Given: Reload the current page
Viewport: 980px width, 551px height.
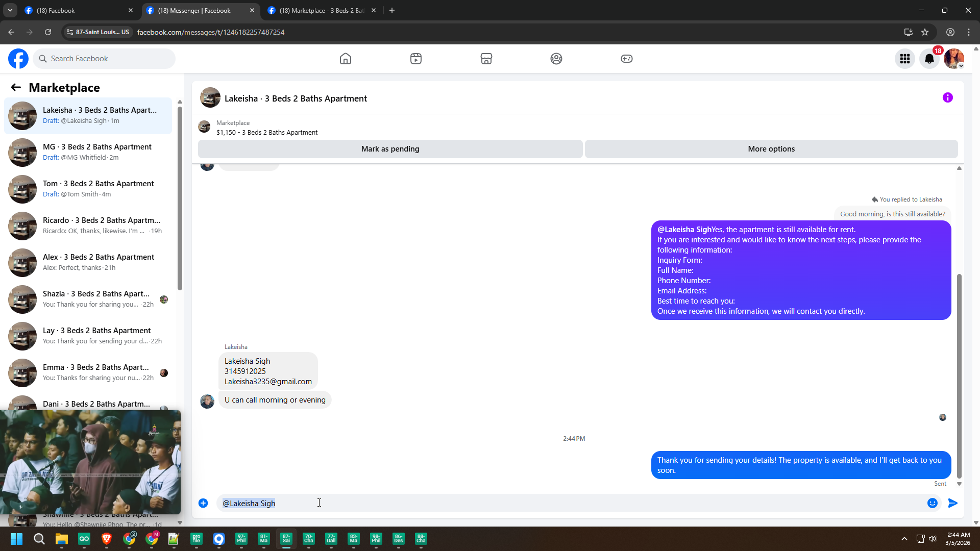Looking at the screenshot, I should tap(48, 32).
